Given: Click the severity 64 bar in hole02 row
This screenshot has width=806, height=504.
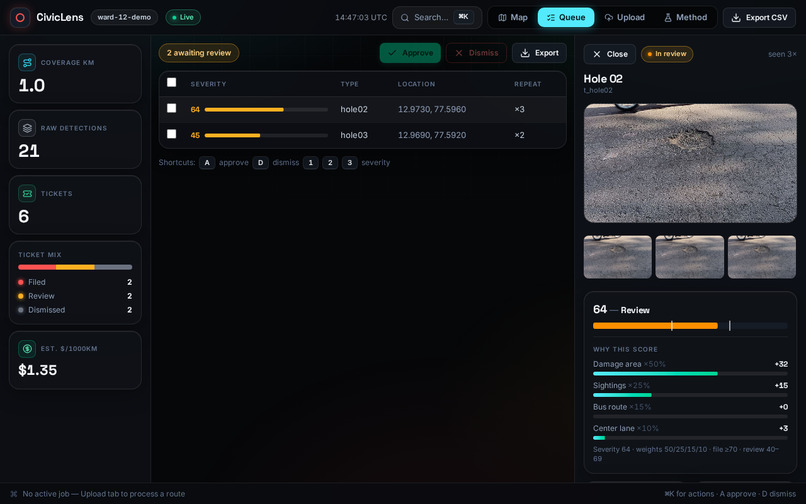Looking at the screenshot, I should click(x=266, y=110).
